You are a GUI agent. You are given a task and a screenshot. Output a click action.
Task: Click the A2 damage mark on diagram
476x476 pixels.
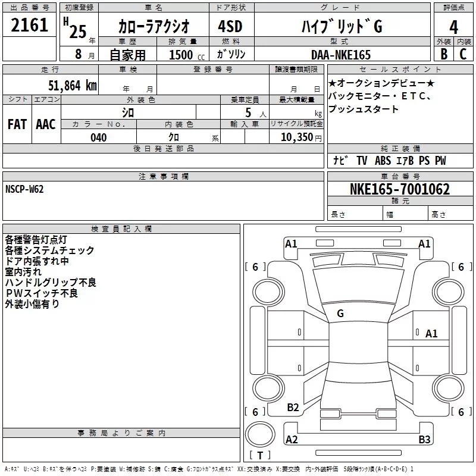(x=292, y=439)
